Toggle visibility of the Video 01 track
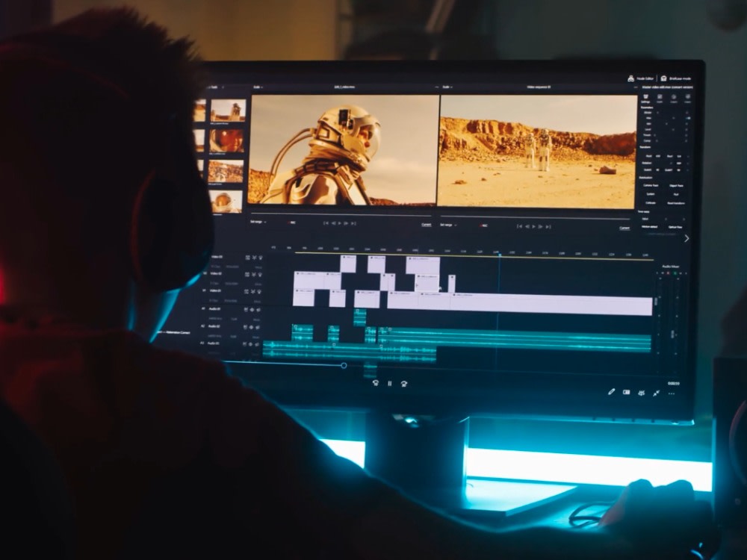The height and width of the screenshot is (560, 747). pos(259,291)
